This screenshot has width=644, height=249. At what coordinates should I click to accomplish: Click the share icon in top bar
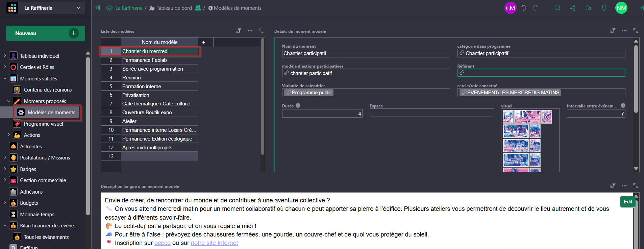(x=572, y=8)
